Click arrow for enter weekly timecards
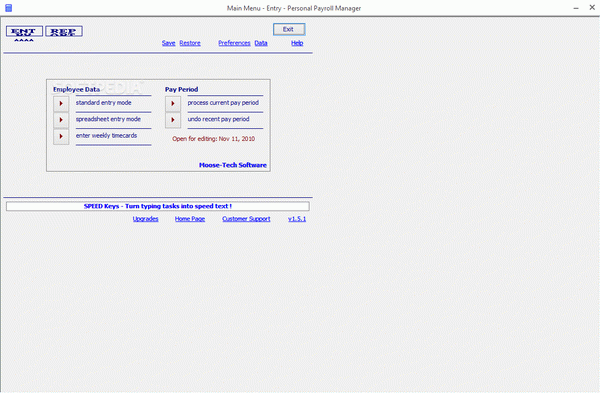 61,137
